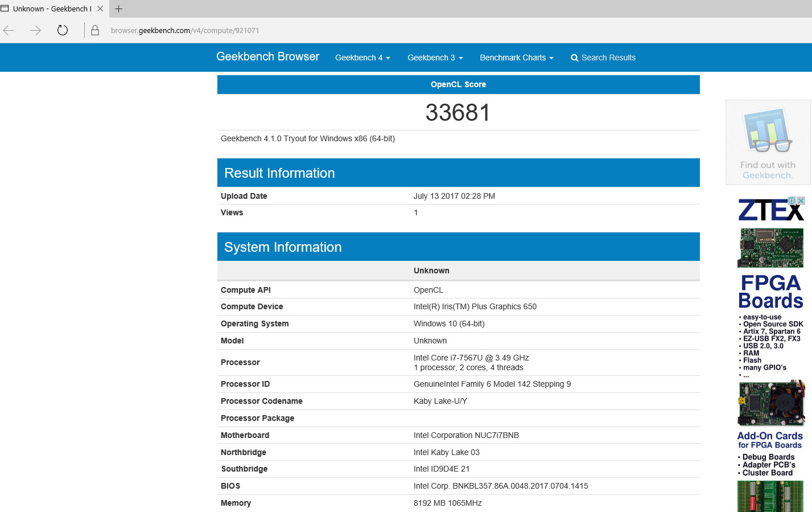Click the FPGA Boards heading in the ad

coord(770,292)
